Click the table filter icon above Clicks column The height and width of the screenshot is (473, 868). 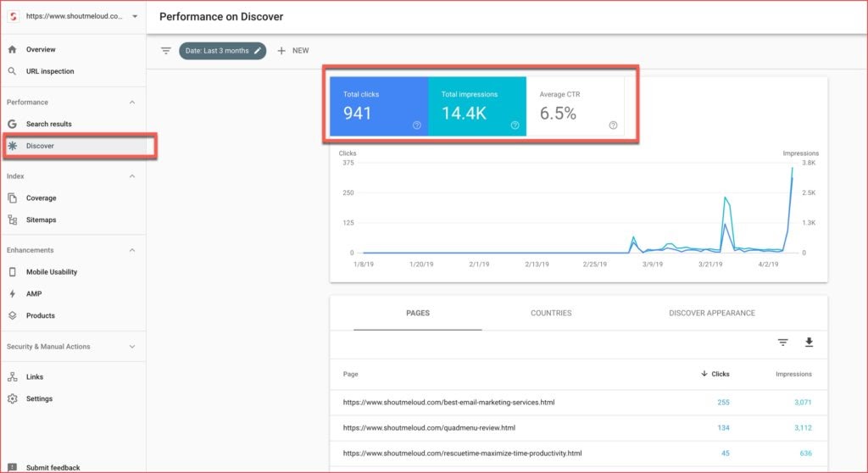(782, 342)
